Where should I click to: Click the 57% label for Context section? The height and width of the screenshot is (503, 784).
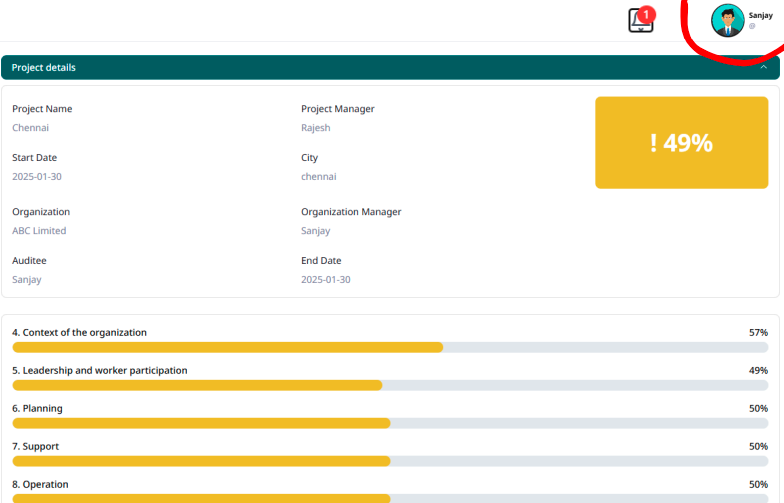(x=758, y=332)
